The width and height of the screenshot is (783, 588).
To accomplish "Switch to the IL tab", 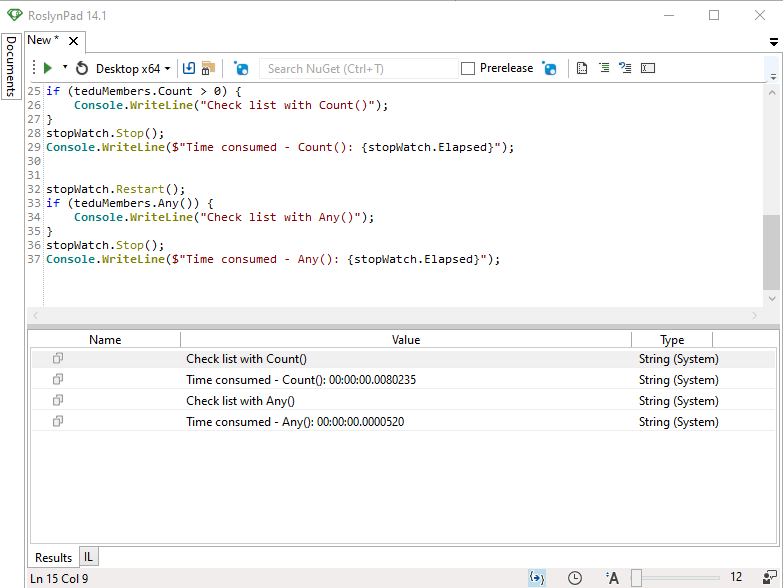I will click(88, 556).
